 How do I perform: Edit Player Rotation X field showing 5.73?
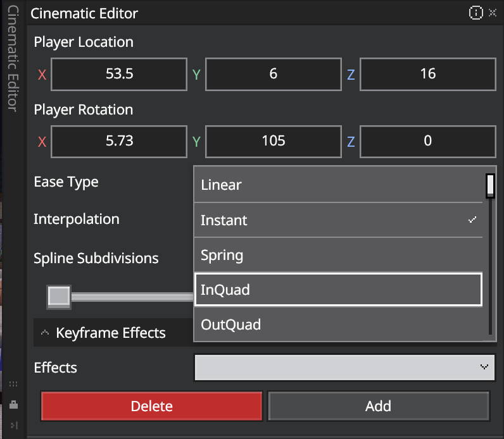[119, 141]
